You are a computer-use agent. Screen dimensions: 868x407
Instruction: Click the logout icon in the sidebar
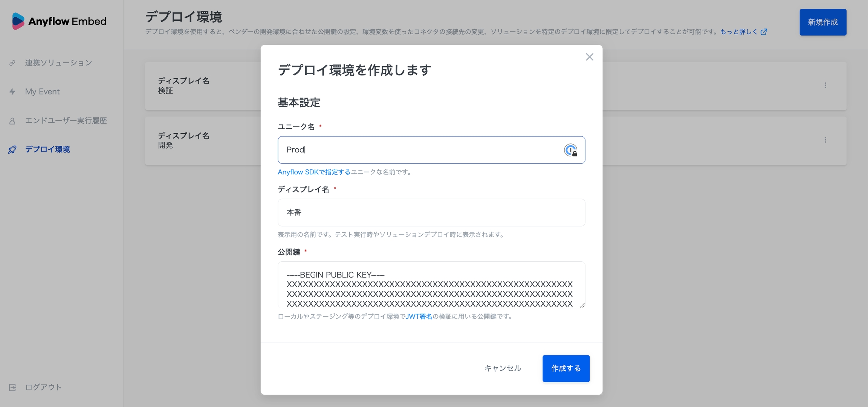12,387
